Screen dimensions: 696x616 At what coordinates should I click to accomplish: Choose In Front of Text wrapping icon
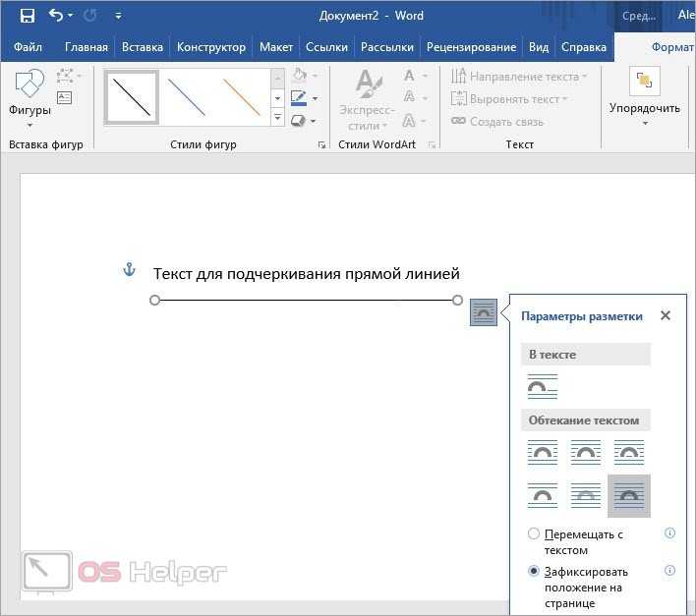click(628, 495)
